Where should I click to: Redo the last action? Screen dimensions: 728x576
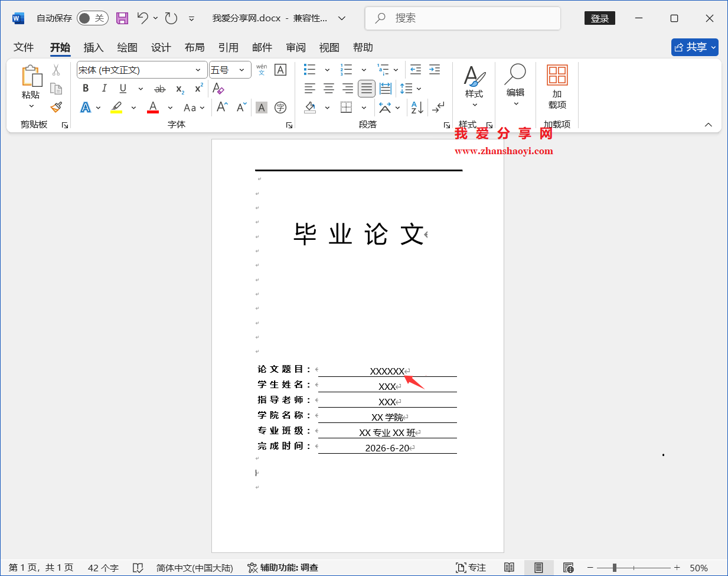[171, 18]
